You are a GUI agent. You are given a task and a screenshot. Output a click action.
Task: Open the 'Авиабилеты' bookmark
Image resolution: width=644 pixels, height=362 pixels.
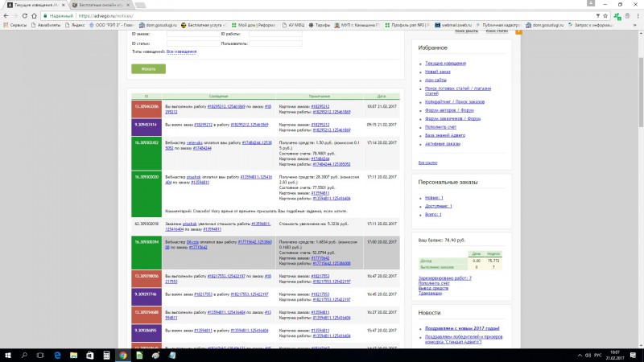[x=46, y=25]
